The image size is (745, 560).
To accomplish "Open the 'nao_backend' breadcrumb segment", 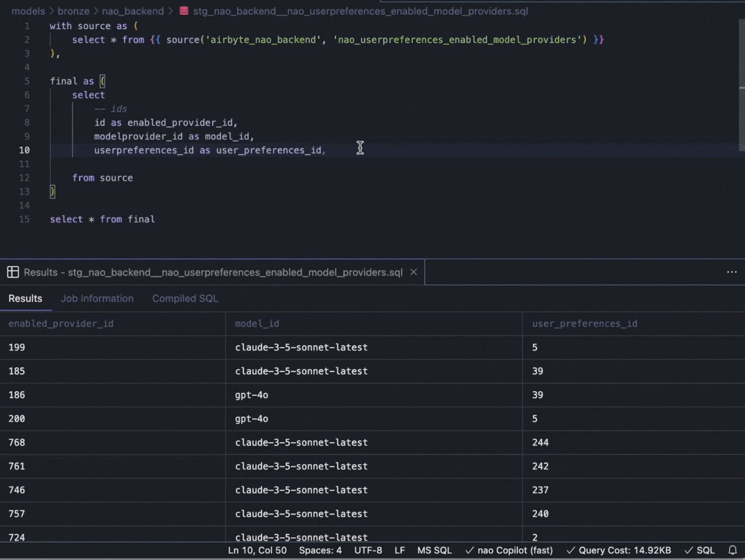I will pyautogui.click(x=133, y=11).
